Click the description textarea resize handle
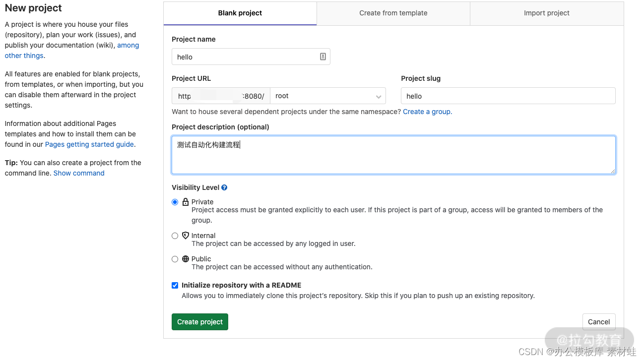The height and width of the screenshot is (361, 644). point(613,171)
